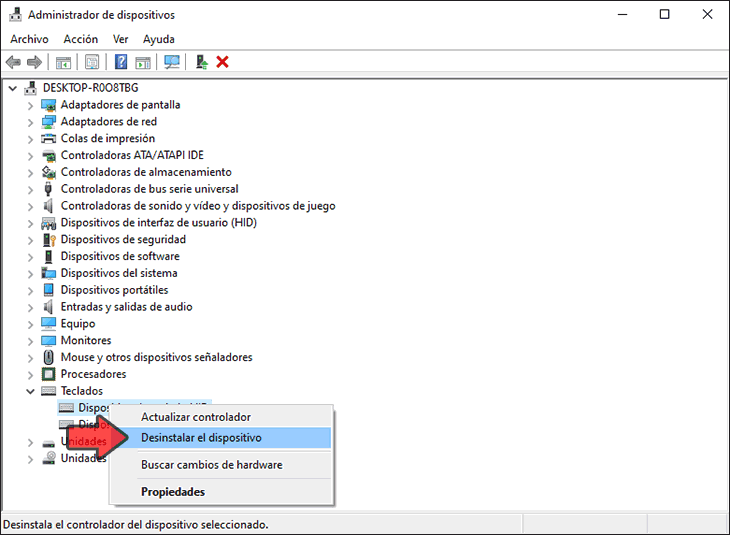Click the Entradas y salidas de audio icon
Image resolution: width=730 pixels, height=535 pixels.
pos(48,307)
